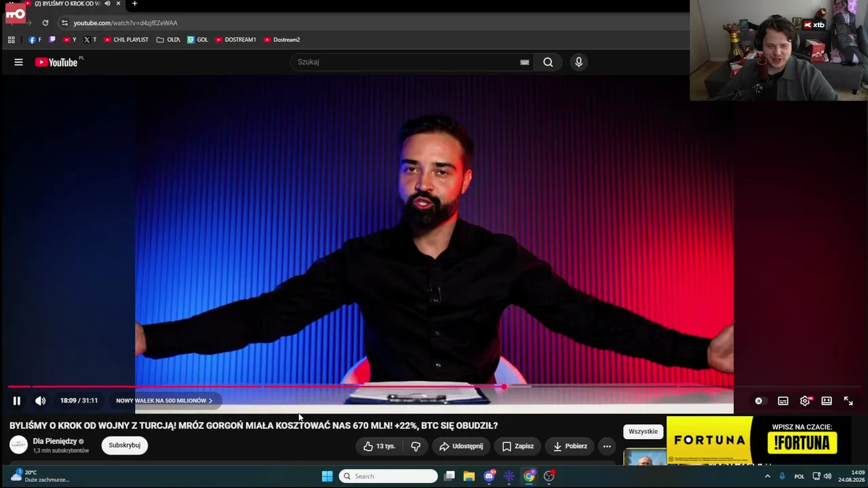
Task: Open Discord from the taskbar
Action: pyautogui.click(x=490, y=476)
